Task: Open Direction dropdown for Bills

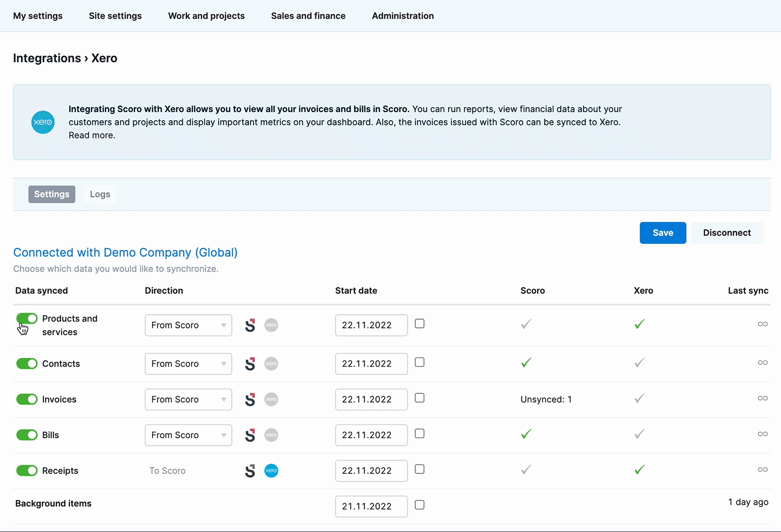Action: pos(188,435)
